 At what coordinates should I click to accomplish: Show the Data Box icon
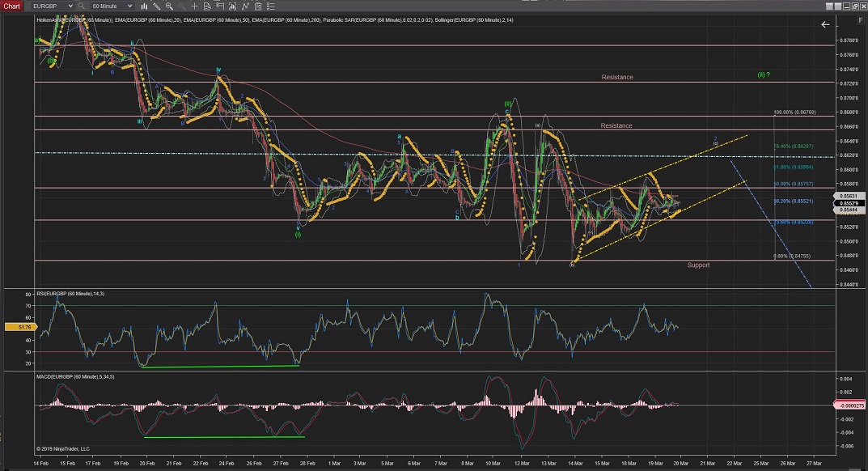[207, 6]
